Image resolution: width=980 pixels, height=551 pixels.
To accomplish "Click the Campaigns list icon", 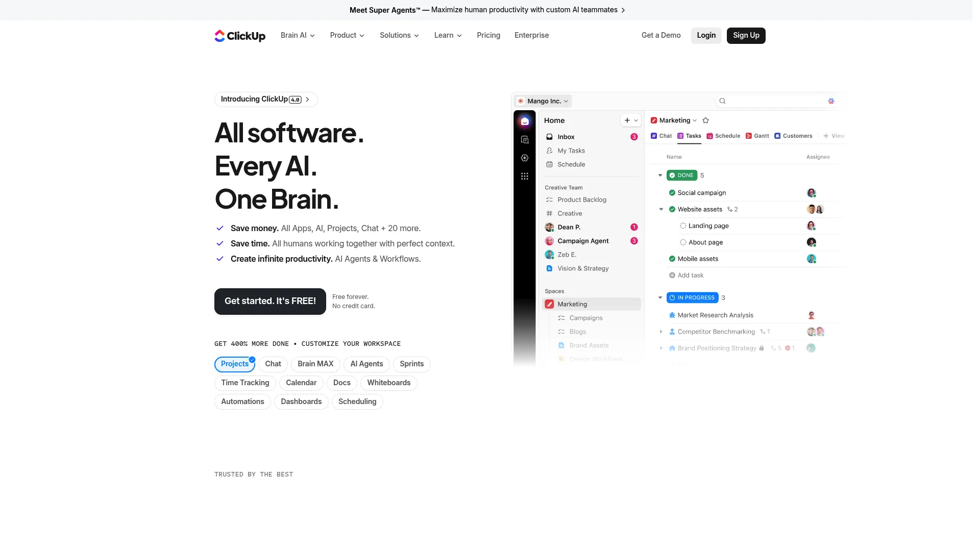I will coord(561,318).
